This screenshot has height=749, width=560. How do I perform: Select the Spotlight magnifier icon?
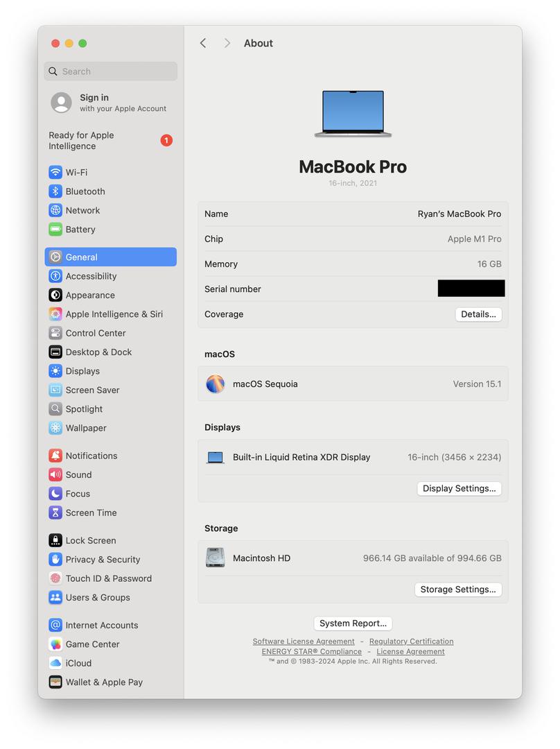coord(55,409)
